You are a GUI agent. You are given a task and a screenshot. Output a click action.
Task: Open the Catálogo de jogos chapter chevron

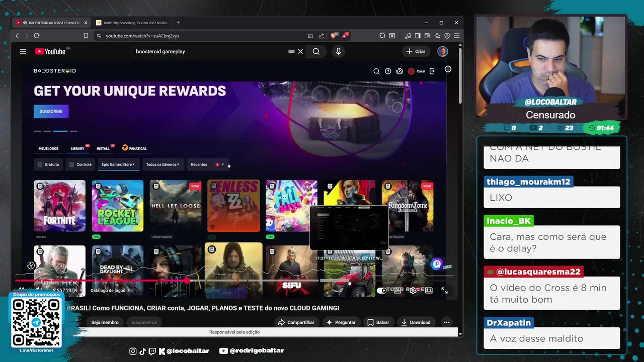point(128,290)
